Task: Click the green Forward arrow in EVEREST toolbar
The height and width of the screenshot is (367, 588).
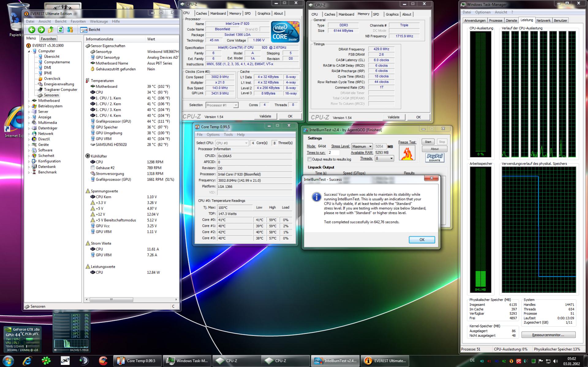Action: pos(41,30)
